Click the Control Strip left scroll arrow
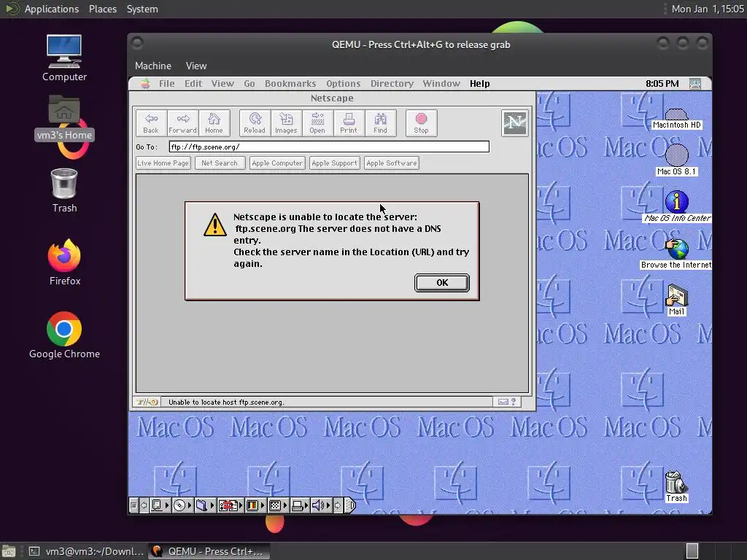 tap(144, 505)
